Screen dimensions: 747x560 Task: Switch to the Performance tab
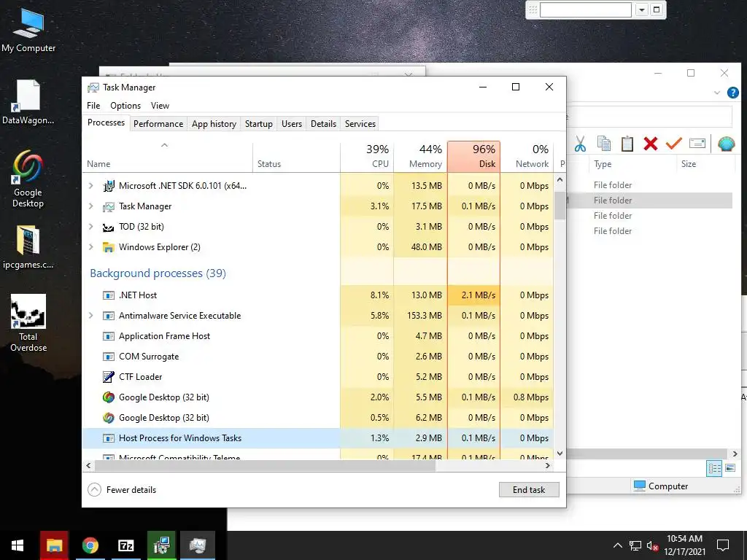tap(158, 124)
